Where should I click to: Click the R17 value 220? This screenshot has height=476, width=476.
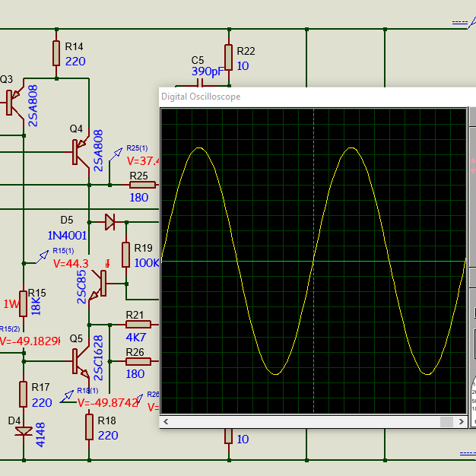coord(42,403)
